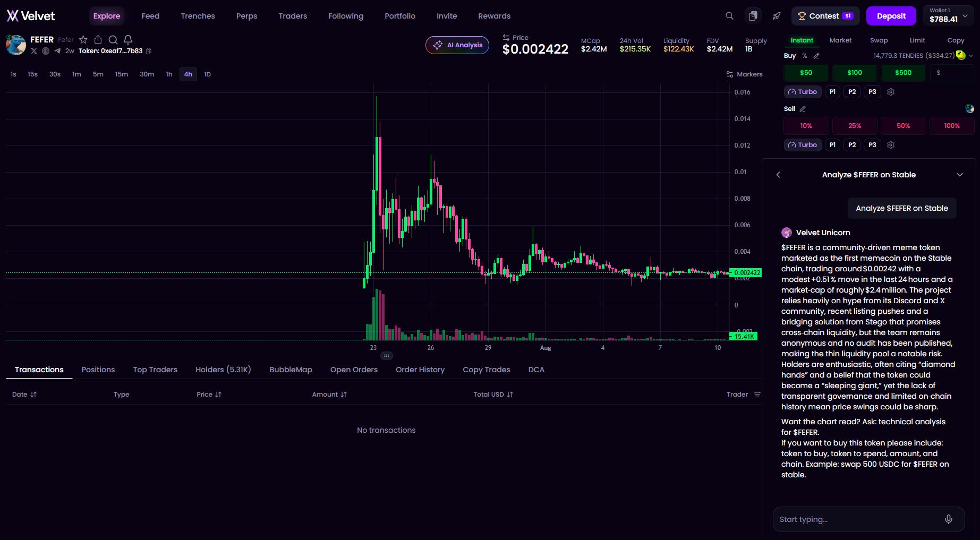980x540 pixels.
Task: Click the FEFER token icon in the Sell row
Action: pos(969,109)
